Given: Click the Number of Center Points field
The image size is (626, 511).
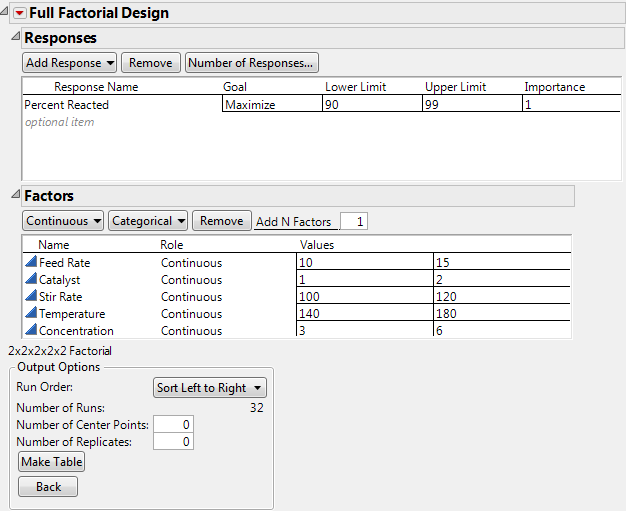Looking at the screenshot, I should coord(173,425).
